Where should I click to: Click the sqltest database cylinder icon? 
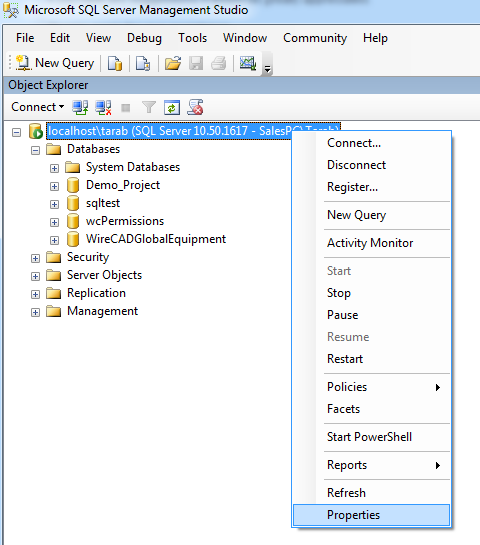coord(73,203)
